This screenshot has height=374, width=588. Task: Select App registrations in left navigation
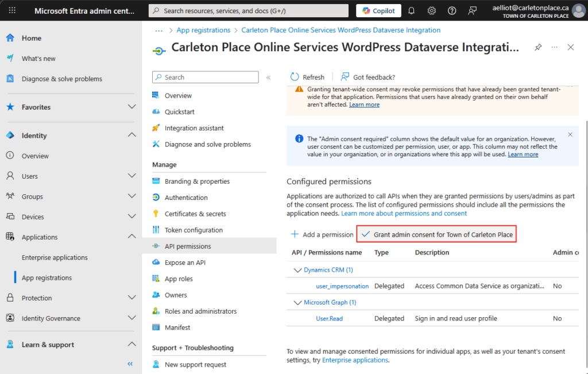(47, 277)
